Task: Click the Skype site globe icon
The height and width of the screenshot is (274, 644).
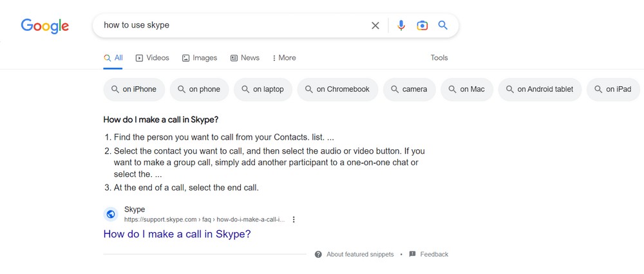Action: point(111,214)
